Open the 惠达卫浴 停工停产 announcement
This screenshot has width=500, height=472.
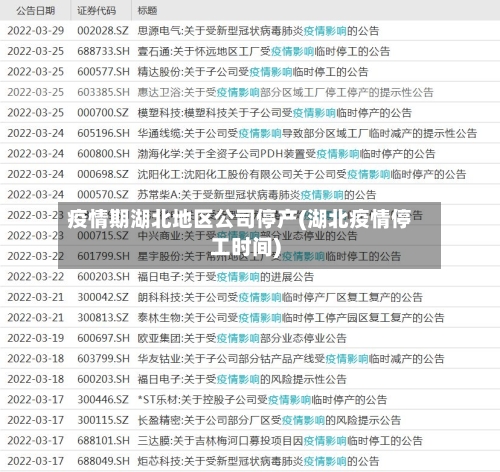click(285, 92)
